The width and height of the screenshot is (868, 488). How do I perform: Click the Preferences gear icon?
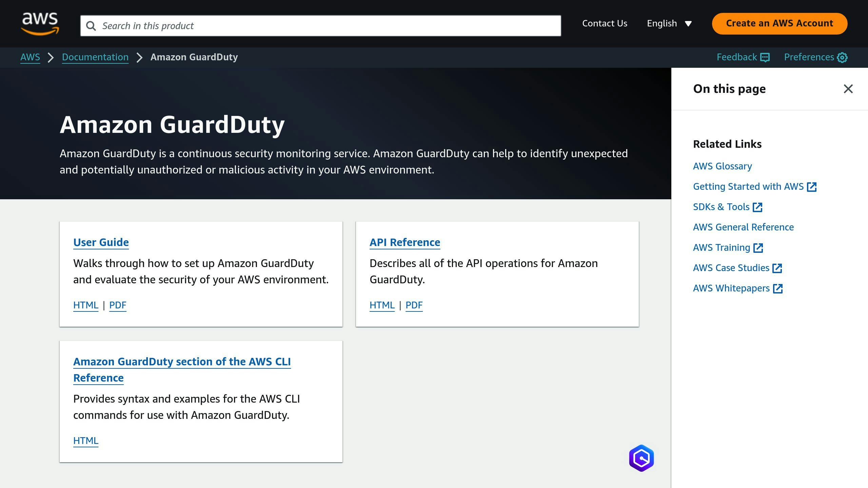tap(842, 58)
